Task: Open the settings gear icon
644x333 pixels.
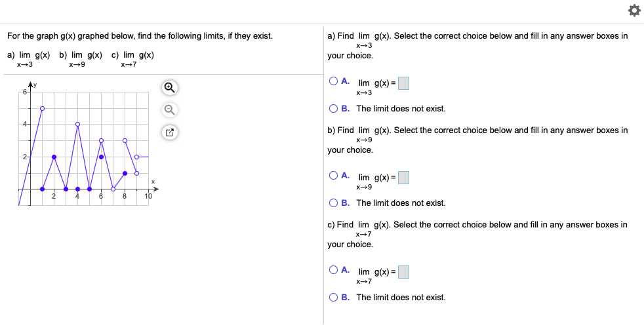Action: 633,10
